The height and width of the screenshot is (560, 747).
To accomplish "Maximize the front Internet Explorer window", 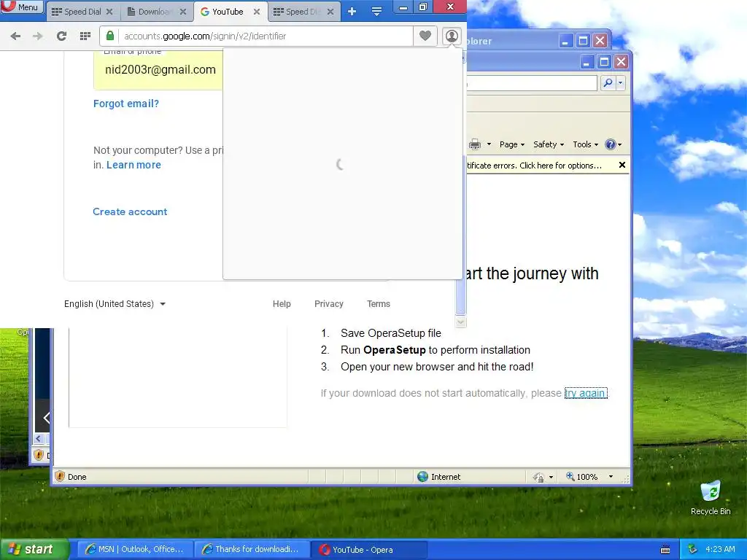I will 604,62.
